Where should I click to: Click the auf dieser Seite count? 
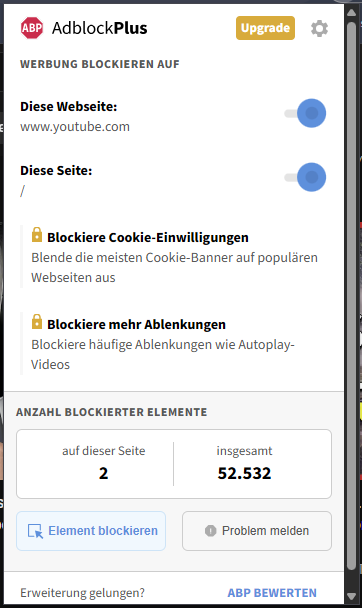[x=103, y=473]
